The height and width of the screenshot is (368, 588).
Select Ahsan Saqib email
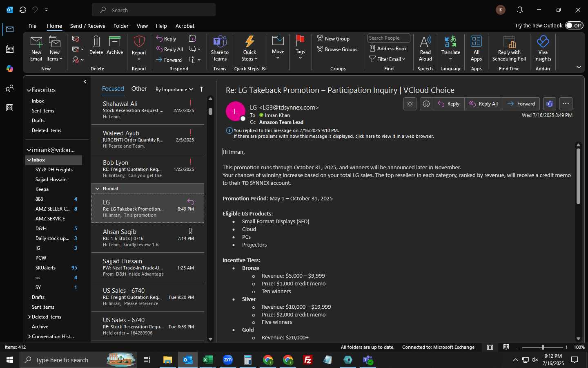(148, 238)
